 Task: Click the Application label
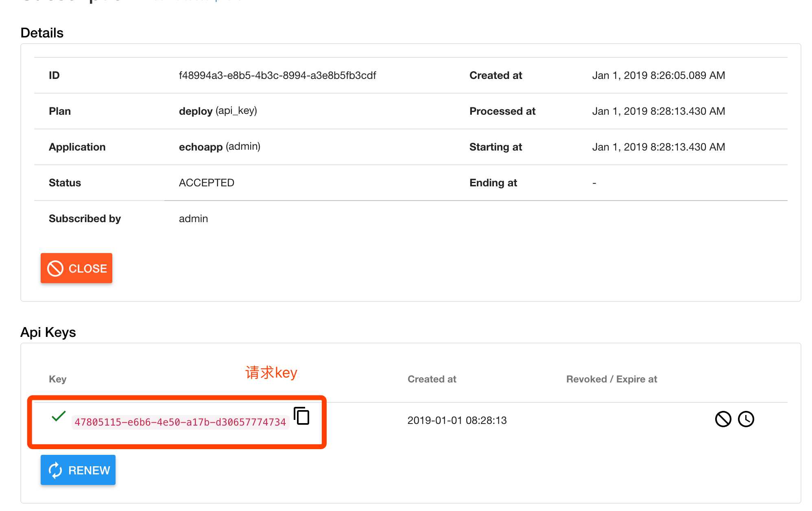77,147
